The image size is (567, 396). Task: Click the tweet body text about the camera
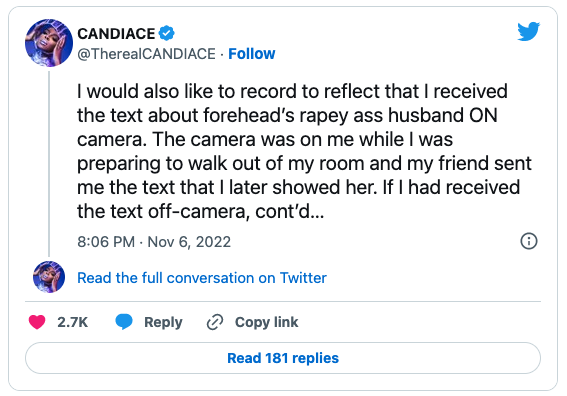pyautogui.click(x=304, y=151)
